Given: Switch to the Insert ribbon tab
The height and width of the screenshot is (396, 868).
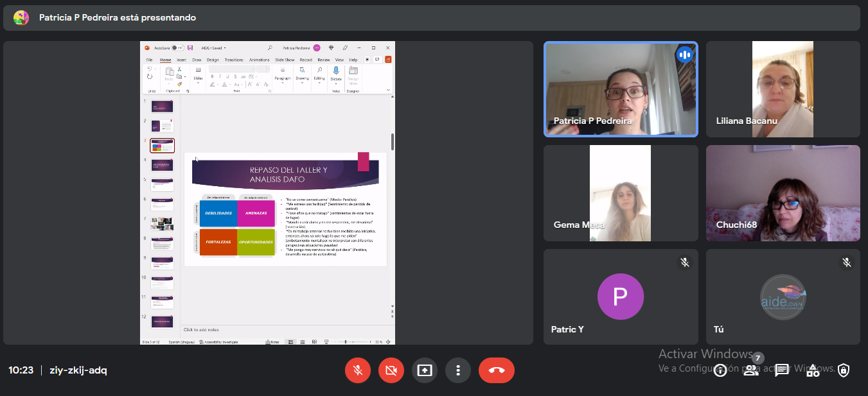Looking at the screenshot, I should tap(182, 60).
